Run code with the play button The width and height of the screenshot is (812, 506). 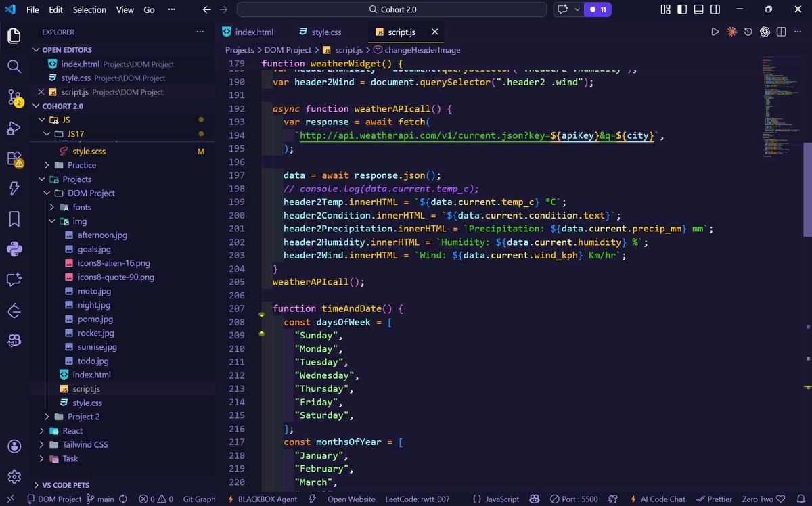click(715, 32)
